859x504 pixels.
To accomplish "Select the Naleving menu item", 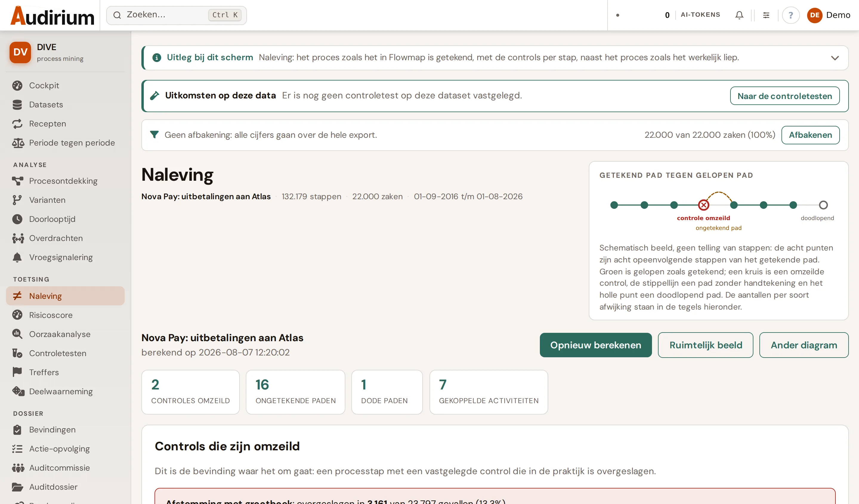I will click(65, 296).
